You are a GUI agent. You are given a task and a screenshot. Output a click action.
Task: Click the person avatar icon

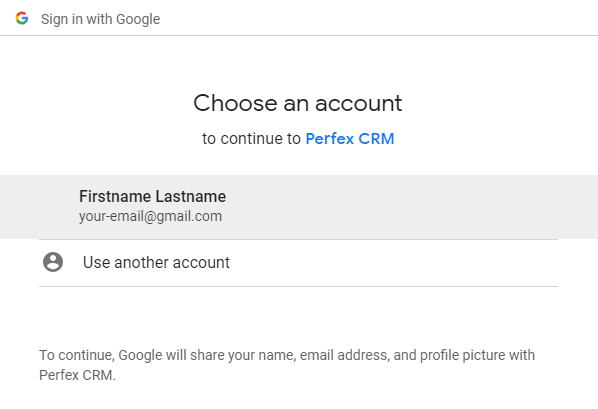(53, 262)
